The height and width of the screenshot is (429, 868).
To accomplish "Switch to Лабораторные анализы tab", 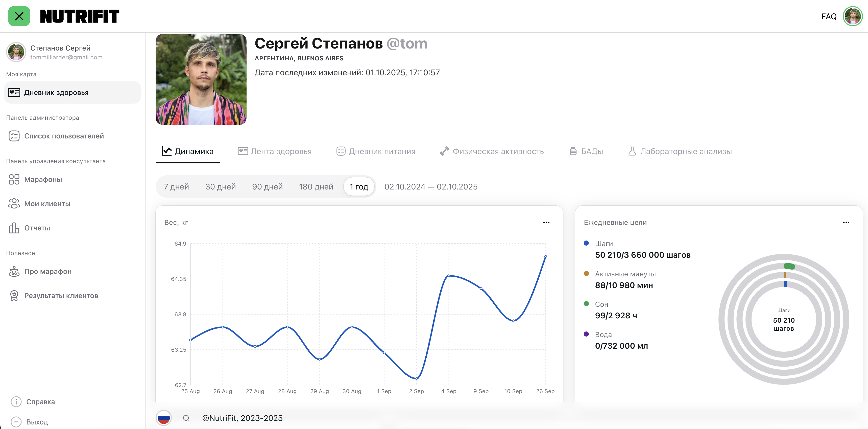I will tap(680, 151).
